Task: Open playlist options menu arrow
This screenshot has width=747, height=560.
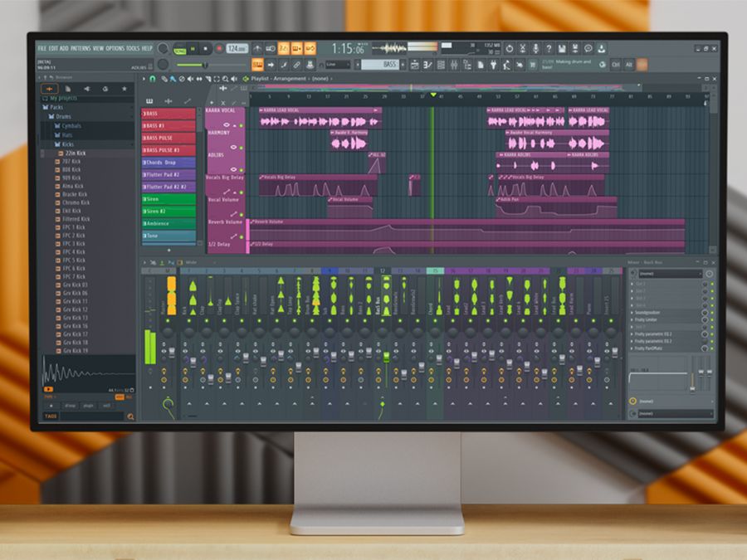Action: pos(144,79)
